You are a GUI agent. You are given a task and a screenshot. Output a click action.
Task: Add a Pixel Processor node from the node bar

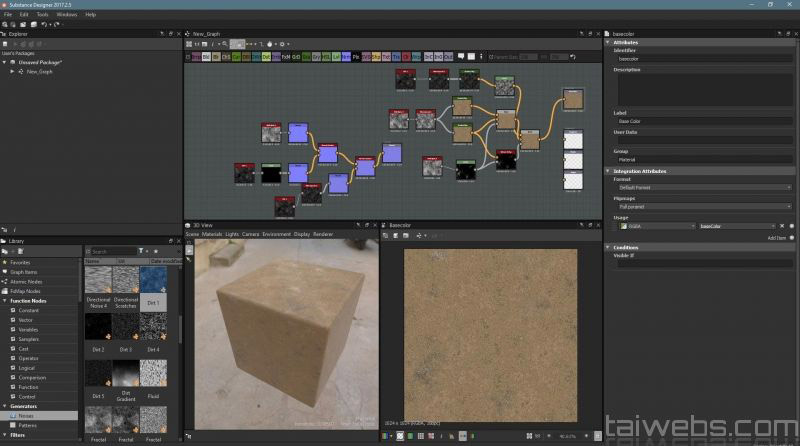click(x=356, y=57)
